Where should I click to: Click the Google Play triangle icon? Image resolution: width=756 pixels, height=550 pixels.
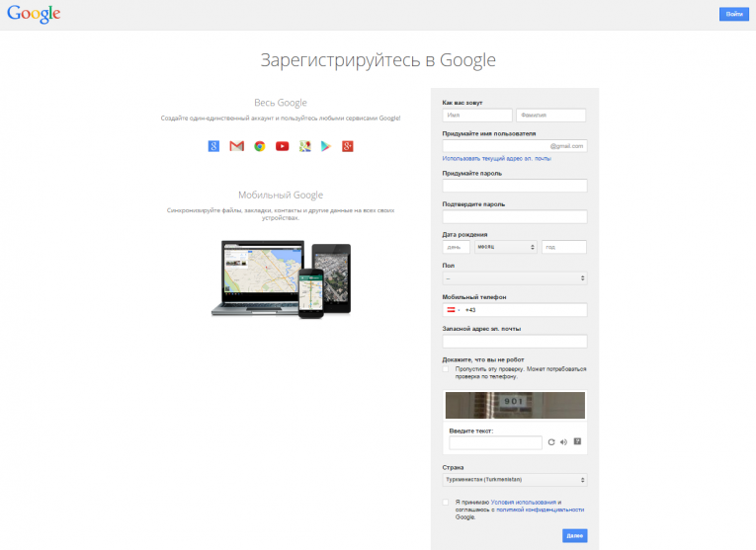click(326, 146)
